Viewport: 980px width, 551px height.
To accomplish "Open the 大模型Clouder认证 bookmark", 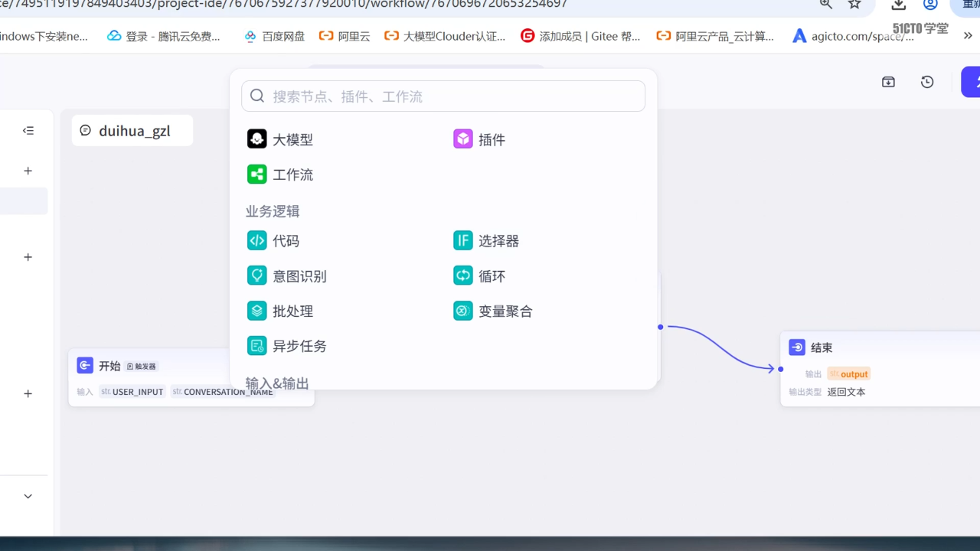I will [x=445, y=36].
